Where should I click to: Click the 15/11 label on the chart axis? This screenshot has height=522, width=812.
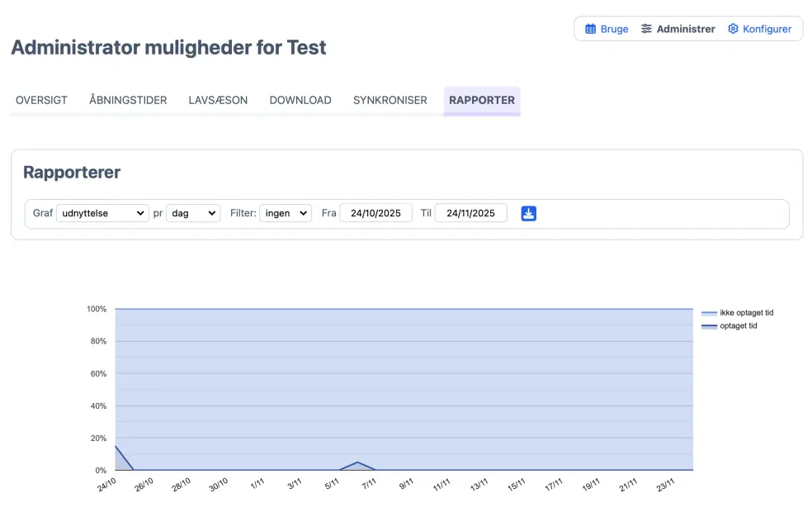point(516,485)
